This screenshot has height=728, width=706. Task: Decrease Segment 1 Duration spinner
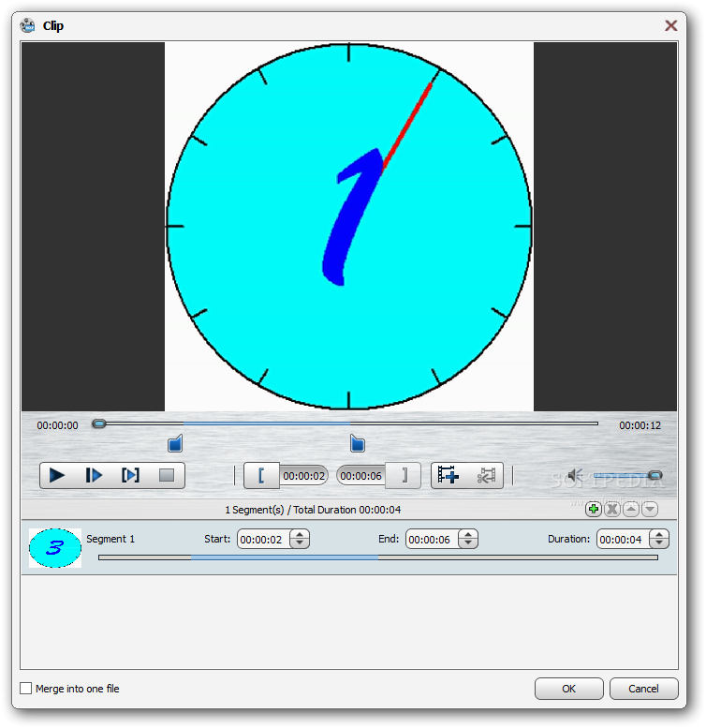[659, 544]
